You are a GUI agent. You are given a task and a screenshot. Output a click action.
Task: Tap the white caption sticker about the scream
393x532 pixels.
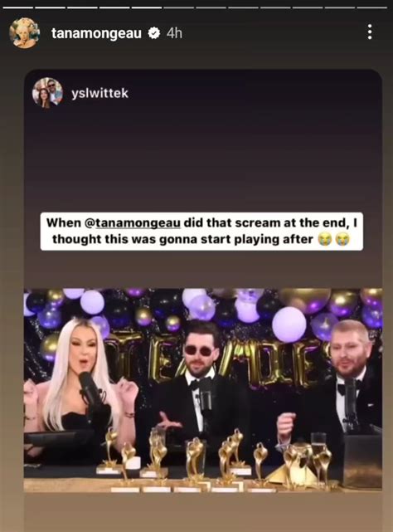coord(201,232)
